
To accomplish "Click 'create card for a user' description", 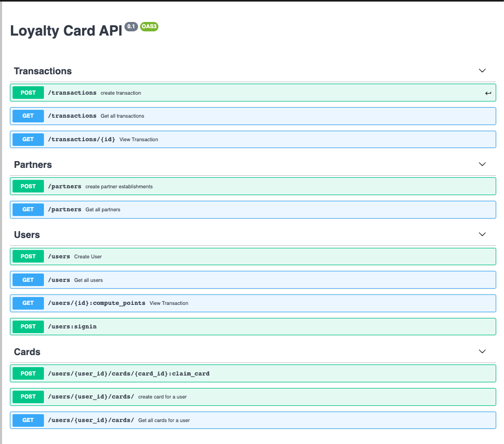I will (x=162, y=397).
